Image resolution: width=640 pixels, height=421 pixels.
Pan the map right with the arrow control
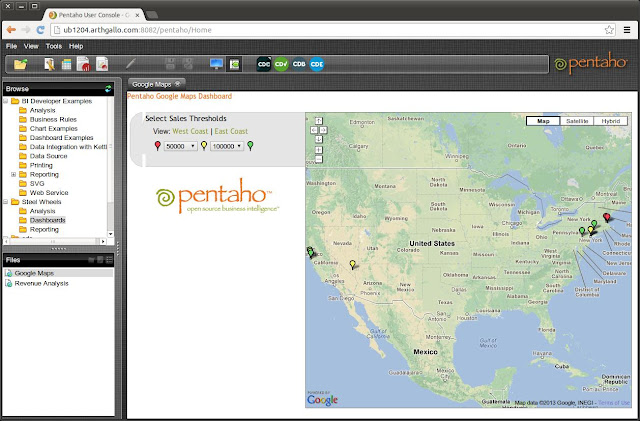pos(323,130)
